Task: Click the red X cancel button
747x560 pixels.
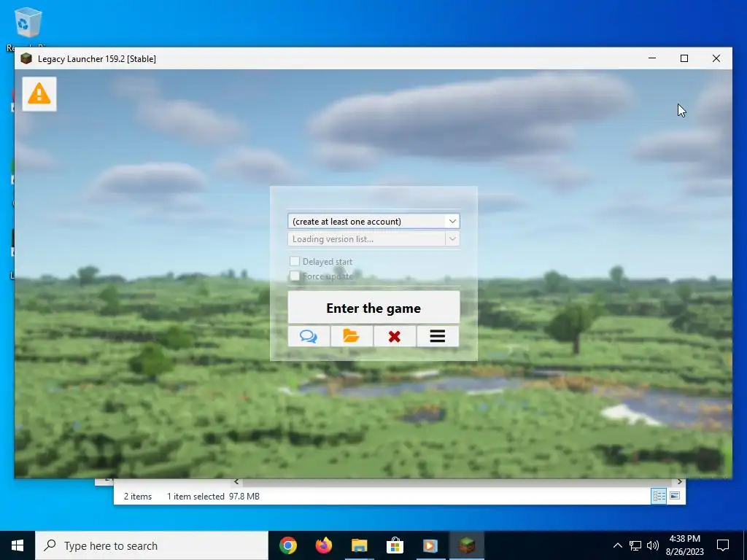Action: pos(395,336)
